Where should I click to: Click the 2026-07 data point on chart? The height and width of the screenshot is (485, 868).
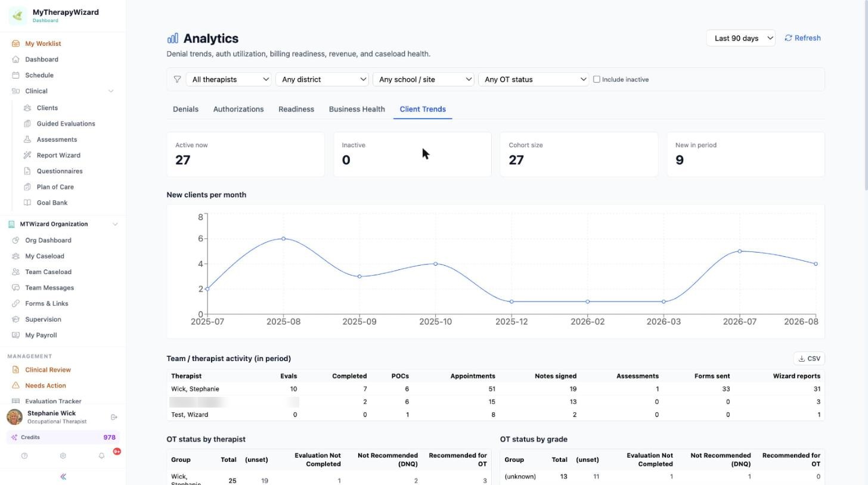coord(740,251)
